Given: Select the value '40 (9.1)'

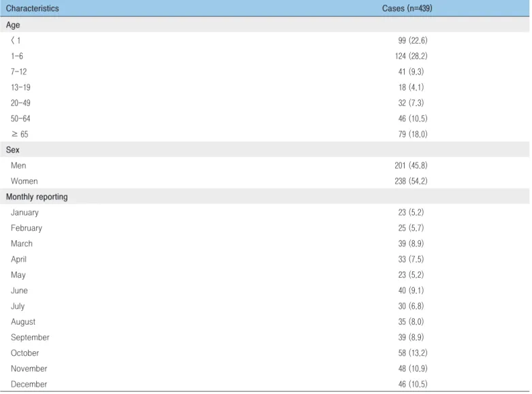Looking at the screenshot, I should point(411,291).
